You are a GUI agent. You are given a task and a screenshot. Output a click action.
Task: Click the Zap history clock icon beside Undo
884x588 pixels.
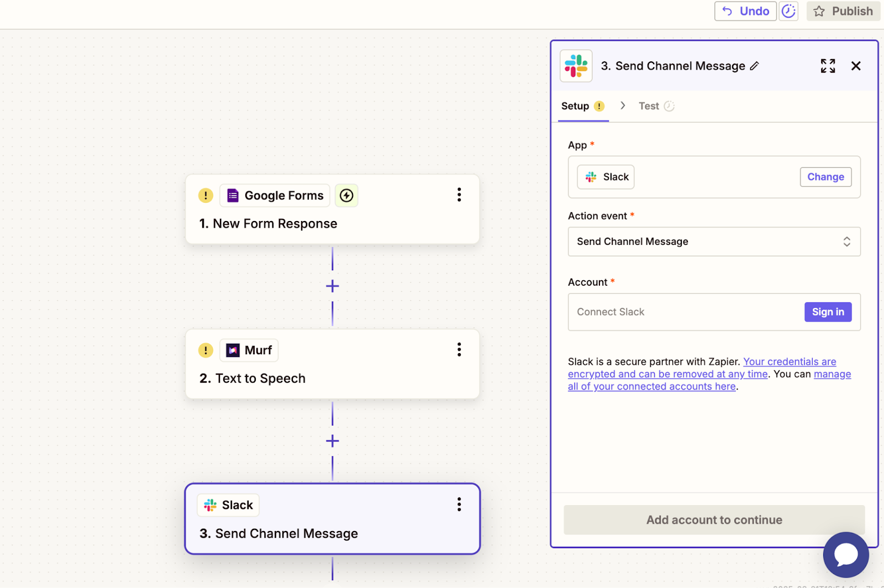click(788, 11)
